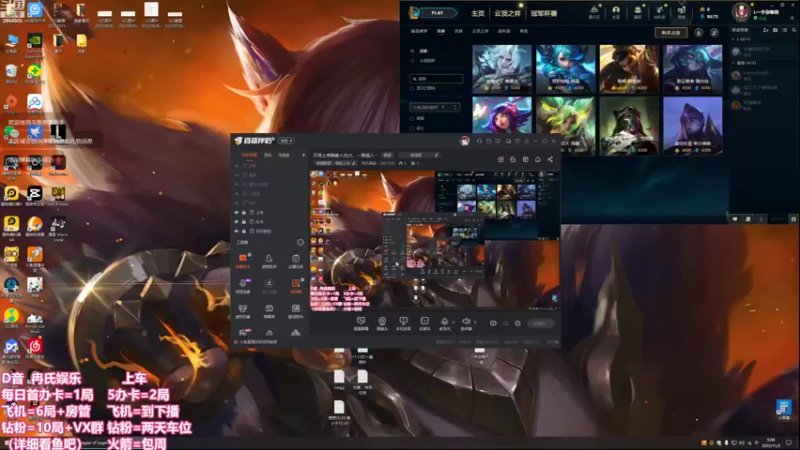Click the phone screen-cast icon in streaming app
The image size is (800, 450).
pyautogui.click(x=403, y=323)
